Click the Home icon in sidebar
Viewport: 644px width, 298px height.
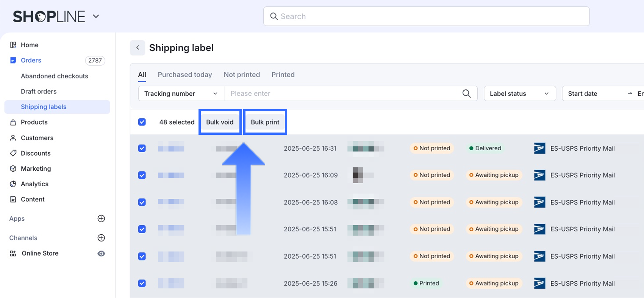13,45
